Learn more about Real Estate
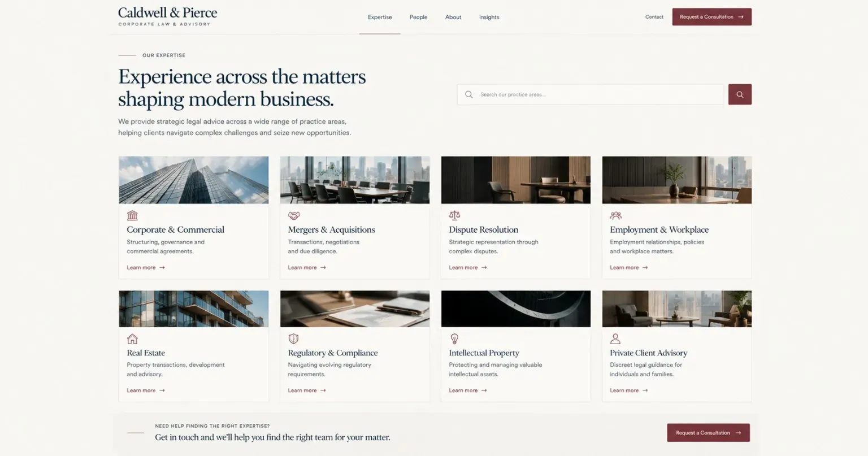The height and width of the screenshot is (456, 868). (146, 390)
